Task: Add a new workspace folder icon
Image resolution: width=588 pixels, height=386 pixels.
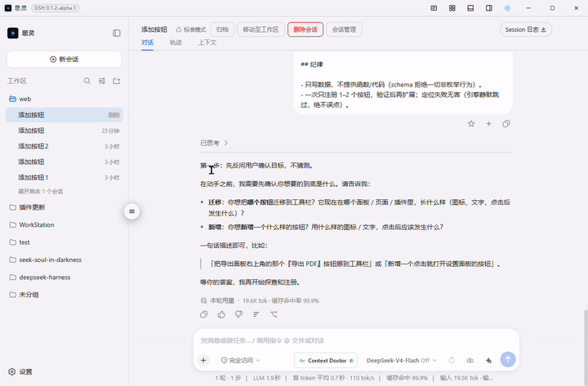Action: 116,81
